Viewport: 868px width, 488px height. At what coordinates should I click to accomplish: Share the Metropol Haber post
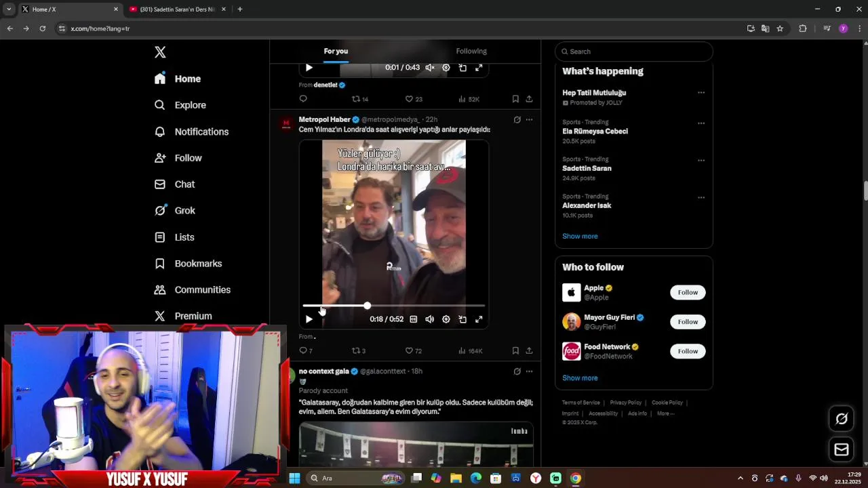point(529,350)
